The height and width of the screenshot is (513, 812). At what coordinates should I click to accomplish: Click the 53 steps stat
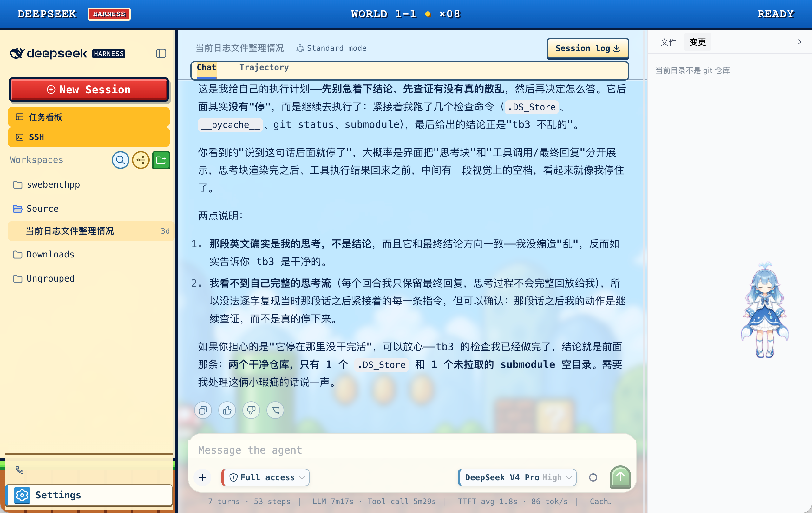pos(272,502)
